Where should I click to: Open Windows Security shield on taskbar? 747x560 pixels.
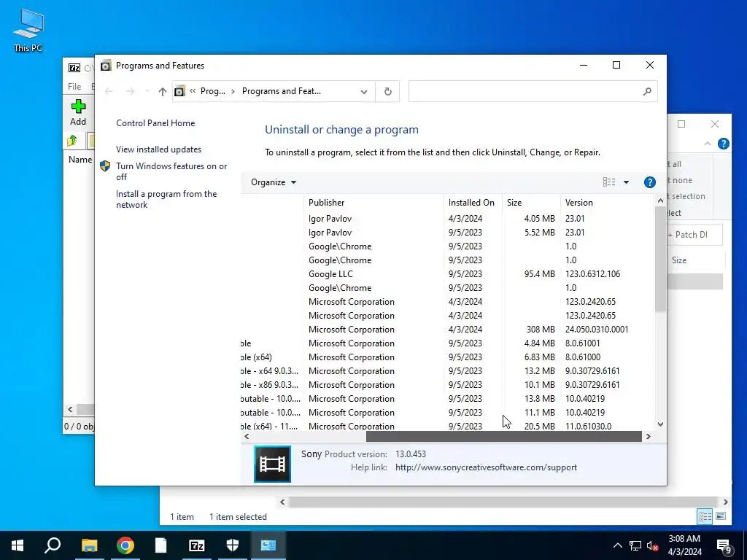coord(233,545)
